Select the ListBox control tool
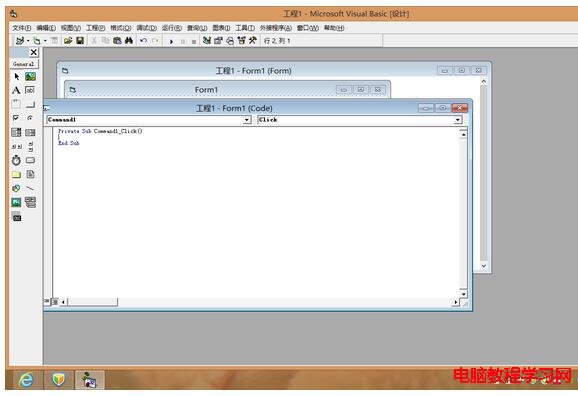This screenshot has height=396, width=578. (30, 132)
